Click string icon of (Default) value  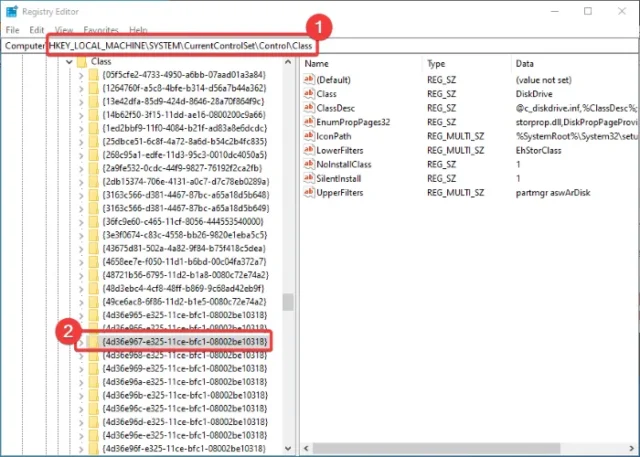click(x=309, y=80)
